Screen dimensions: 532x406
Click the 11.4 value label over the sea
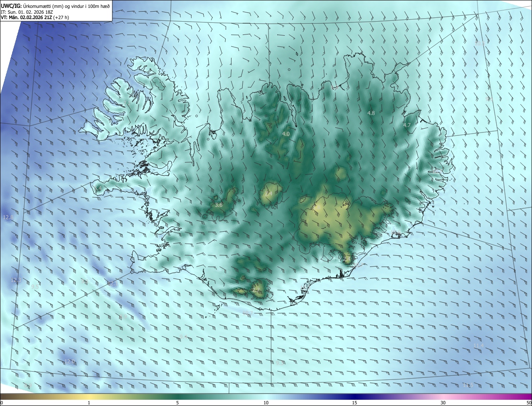[x=478, y=345]
